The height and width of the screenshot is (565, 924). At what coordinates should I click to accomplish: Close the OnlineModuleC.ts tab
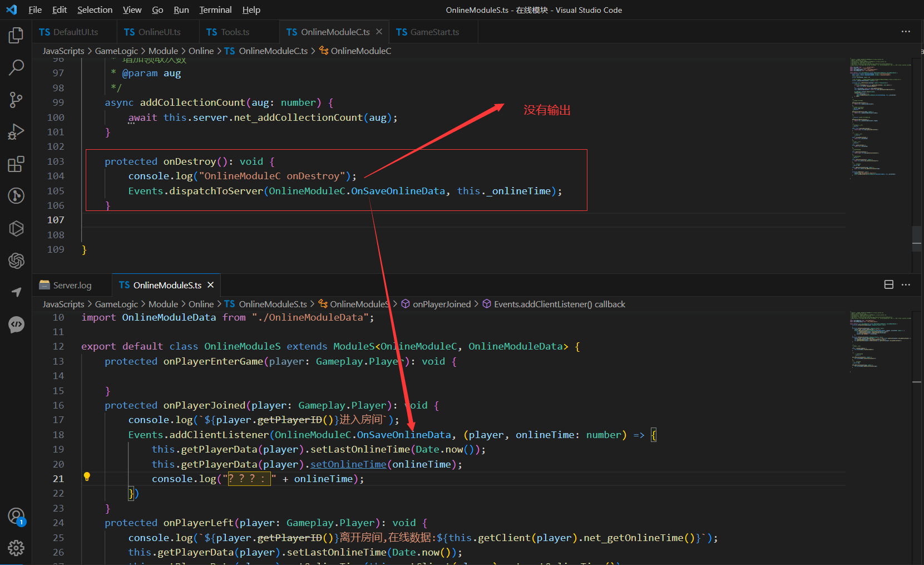pyautogui.click(x=379, y=32)
